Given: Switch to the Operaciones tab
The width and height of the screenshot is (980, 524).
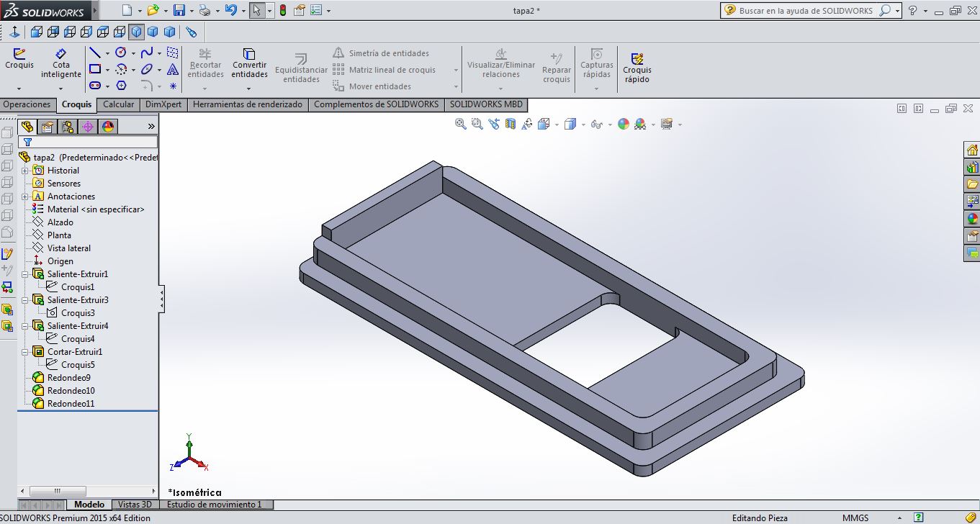Looking at the screenshot, I should [x=27, y=104].
